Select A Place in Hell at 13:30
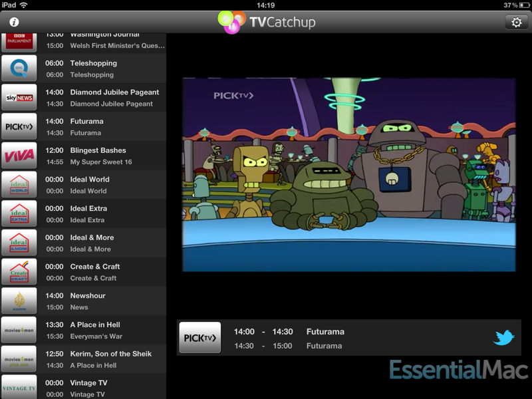The image size is (532, 399). (95, 325)
